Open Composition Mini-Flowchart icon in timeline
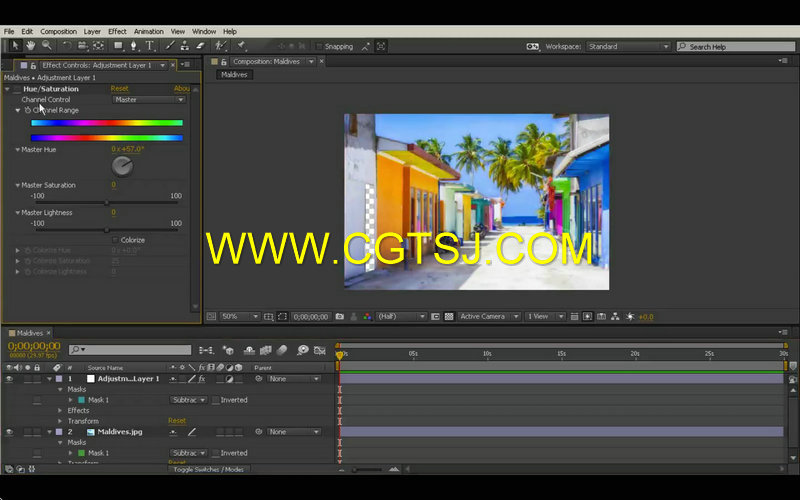 [x=206, y=350]
